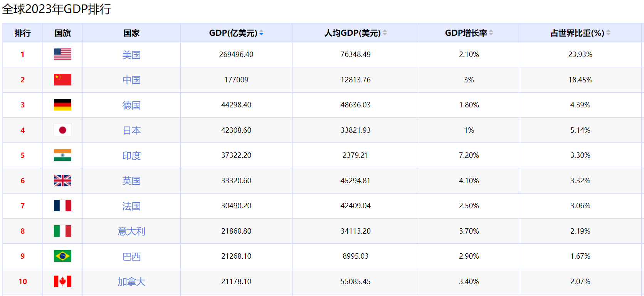This screenshot has height=296, width=644.
Task: Click the 国家 column header
Action: coord(131,33)
